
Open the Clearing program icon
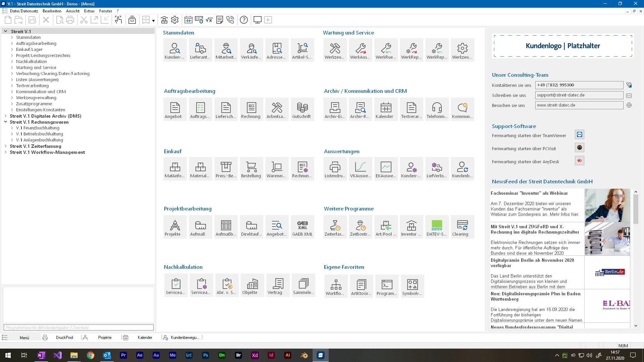tap(462, 227)
